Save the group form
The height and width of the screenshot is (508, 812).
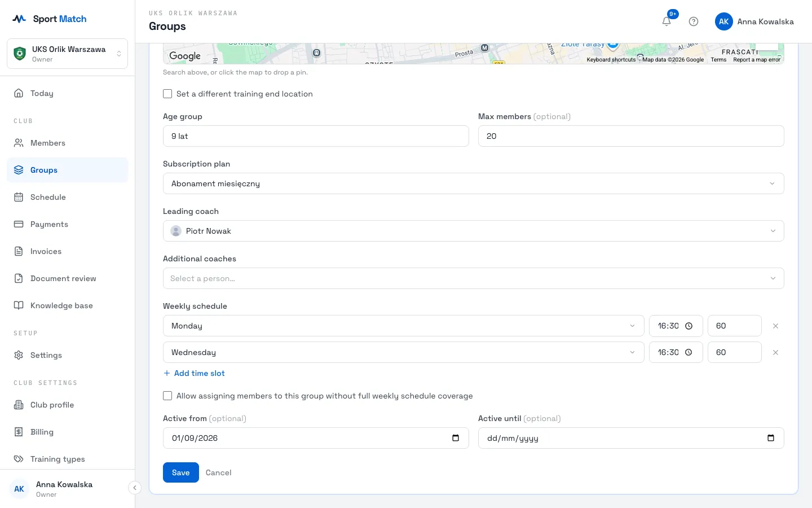(x=181, y=472)
